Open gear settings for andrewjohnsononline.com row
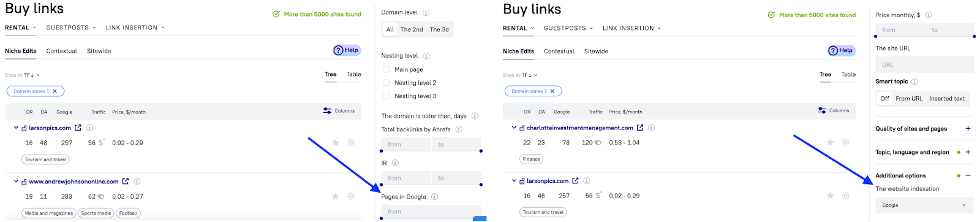Image resolution: width=980 pixels, height=222 pixels. (x=351, y=197)
